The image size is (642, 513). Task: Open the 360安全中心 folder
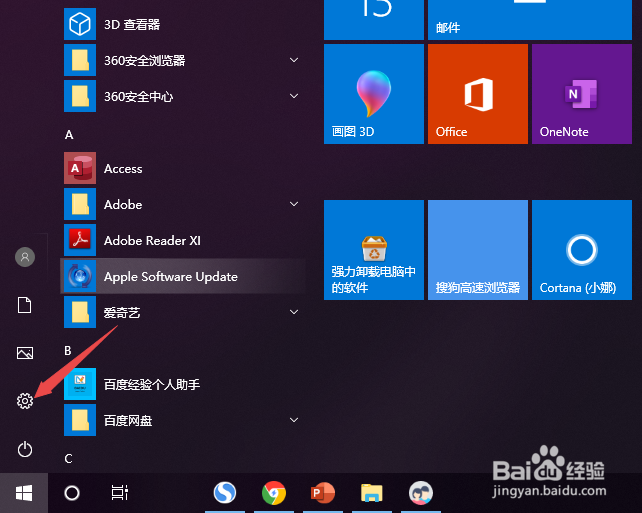pyautogui.click(x=183, y=96)
